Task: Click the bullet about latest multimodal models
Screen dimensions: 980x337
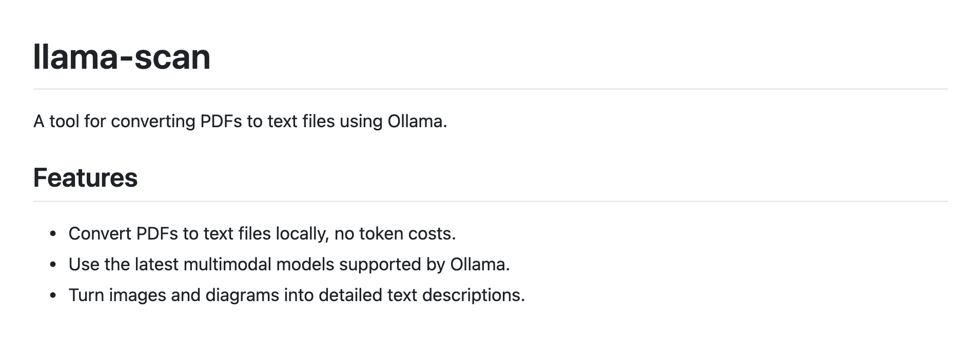Action: tap(289, 265)
